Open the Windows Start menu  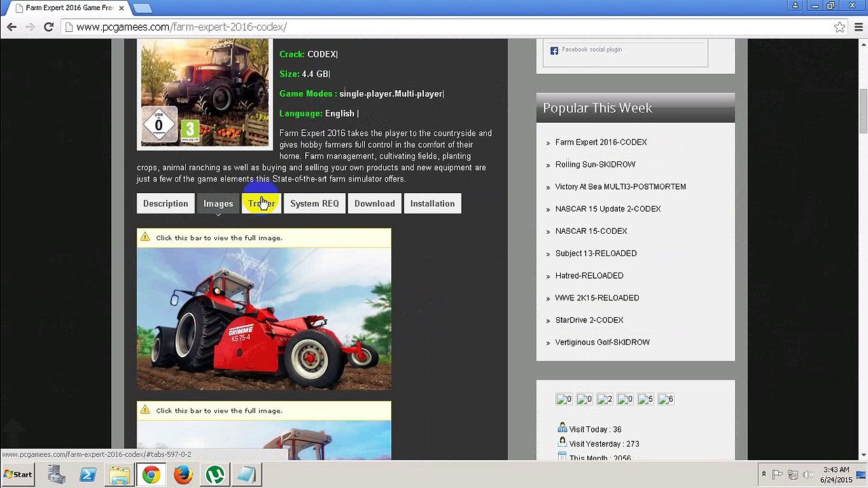click(18, 474)
